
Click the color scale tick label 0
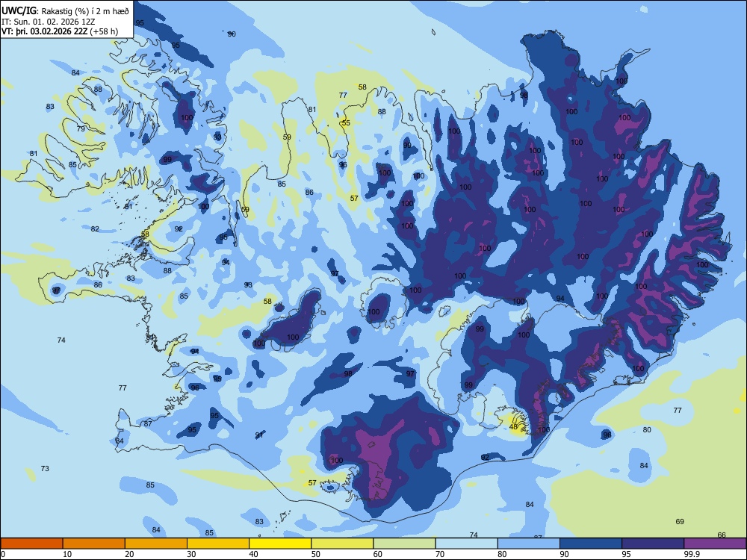(x=2, y=554)
